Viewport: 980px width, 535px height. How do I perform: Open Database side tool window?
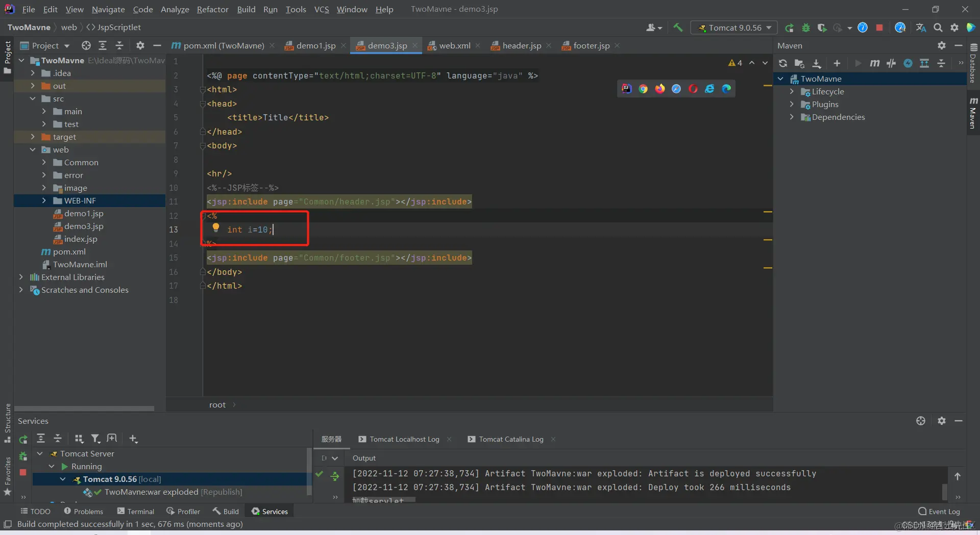pos(973,63)
